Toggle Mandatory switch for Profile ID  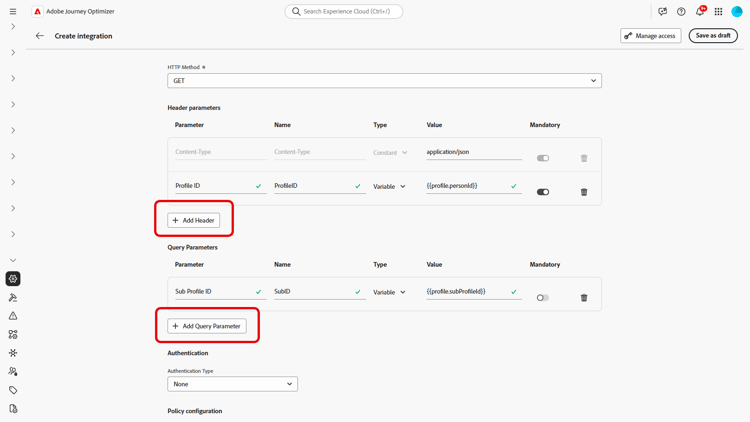(x=543, y=192)
